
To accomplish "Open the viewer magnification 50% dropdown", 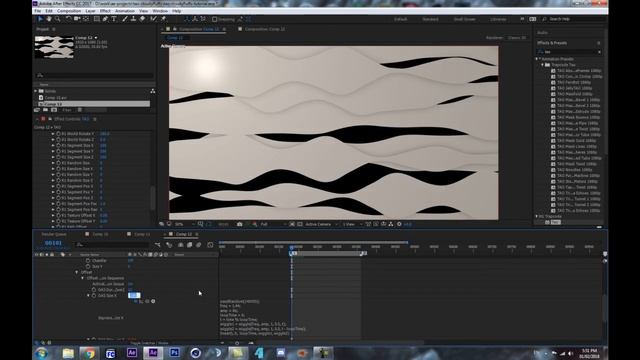I will coord(184,224).
